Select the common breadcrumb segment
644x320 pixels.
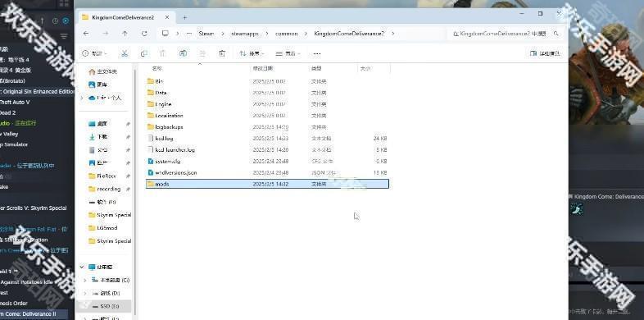coord(286,34)
